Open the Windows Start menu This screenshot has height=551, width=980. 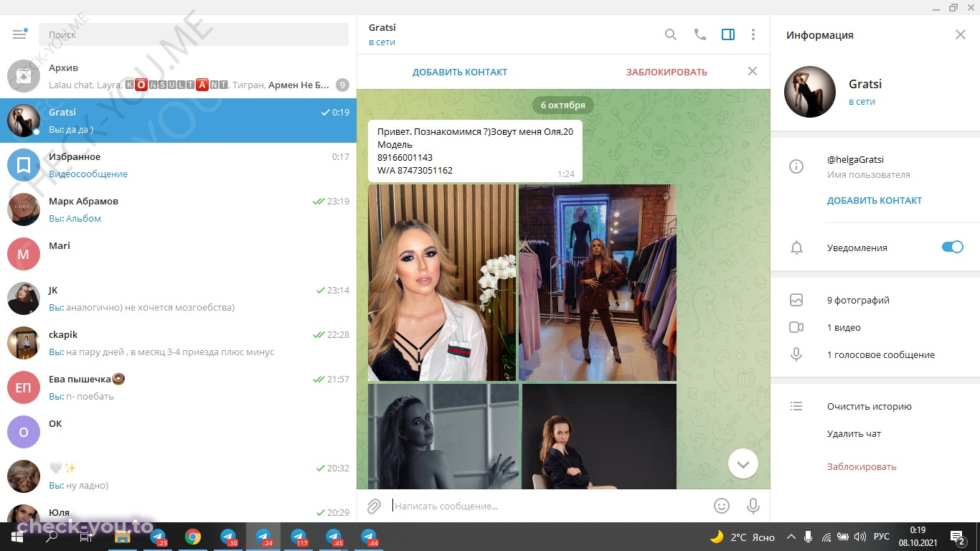(x=17, y=537)
